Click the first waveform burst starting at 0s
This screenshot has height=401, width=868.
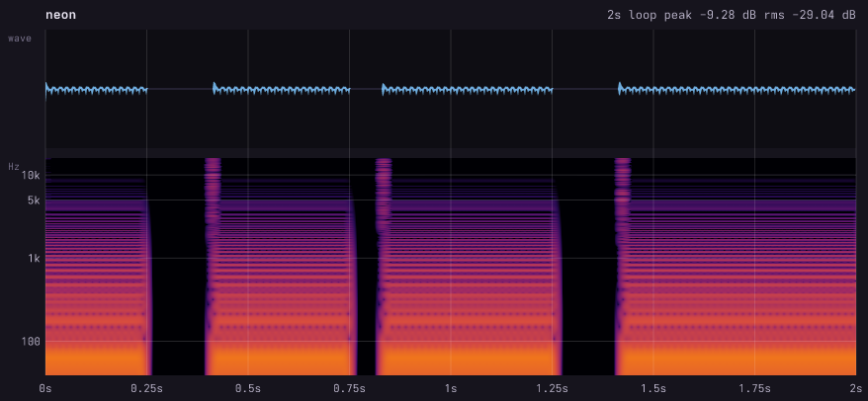(96, 89)
